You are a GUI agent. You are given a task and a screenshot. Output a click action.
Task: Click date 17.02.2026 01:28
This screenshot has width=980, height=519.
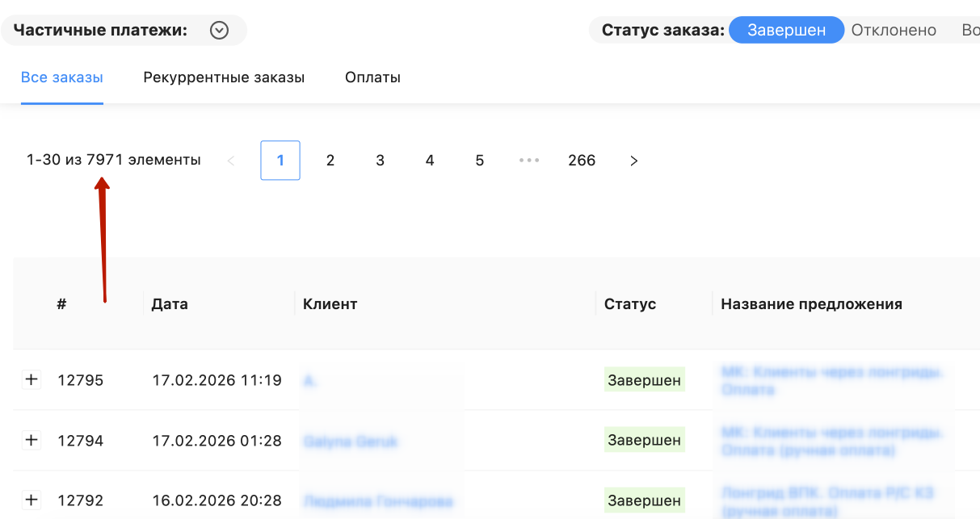coord(217,441)
